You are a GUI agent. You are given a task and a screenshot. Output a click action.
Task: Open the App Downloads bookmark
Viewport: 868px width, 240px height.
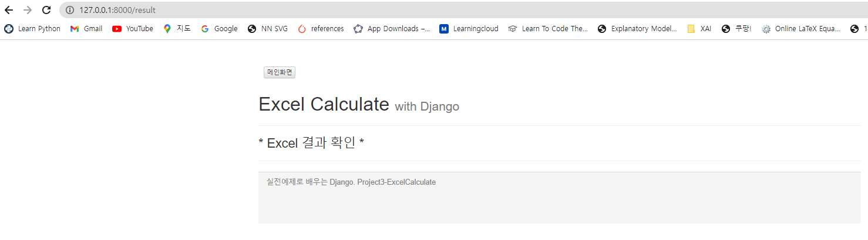point(392,28)
